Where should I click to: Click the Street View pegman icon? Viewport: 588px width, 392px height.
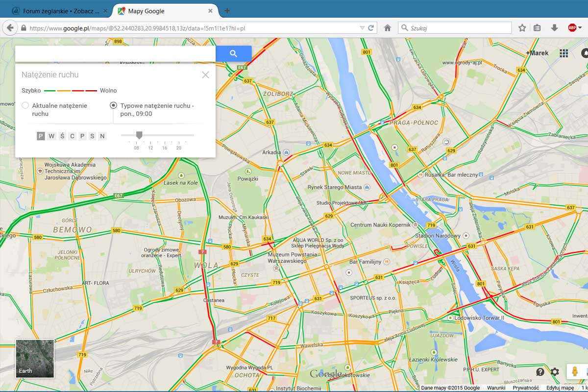[x=575, y=371]
